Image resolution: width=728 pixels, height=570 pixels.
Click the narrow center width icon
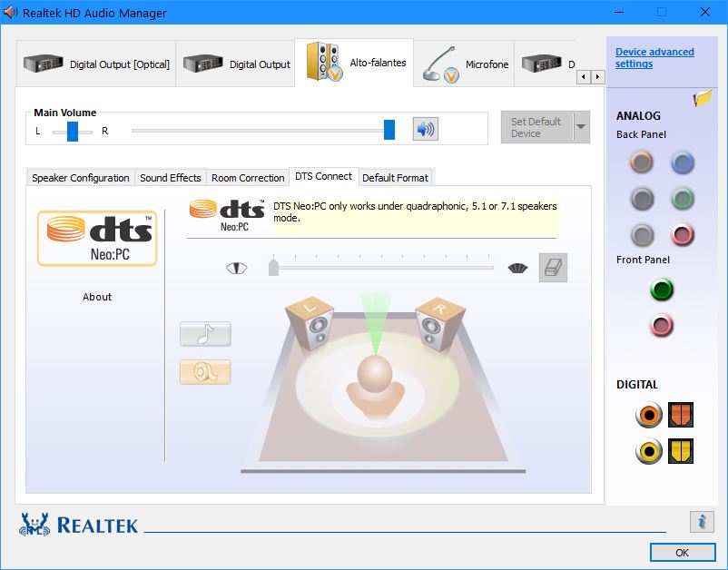pos(237,269)
